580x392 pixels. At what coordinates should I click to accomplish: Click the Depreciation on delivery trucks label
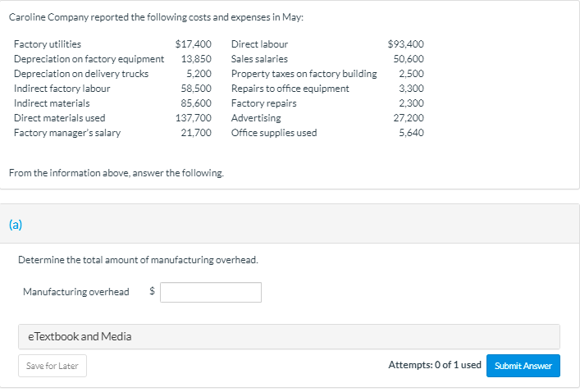81,74
